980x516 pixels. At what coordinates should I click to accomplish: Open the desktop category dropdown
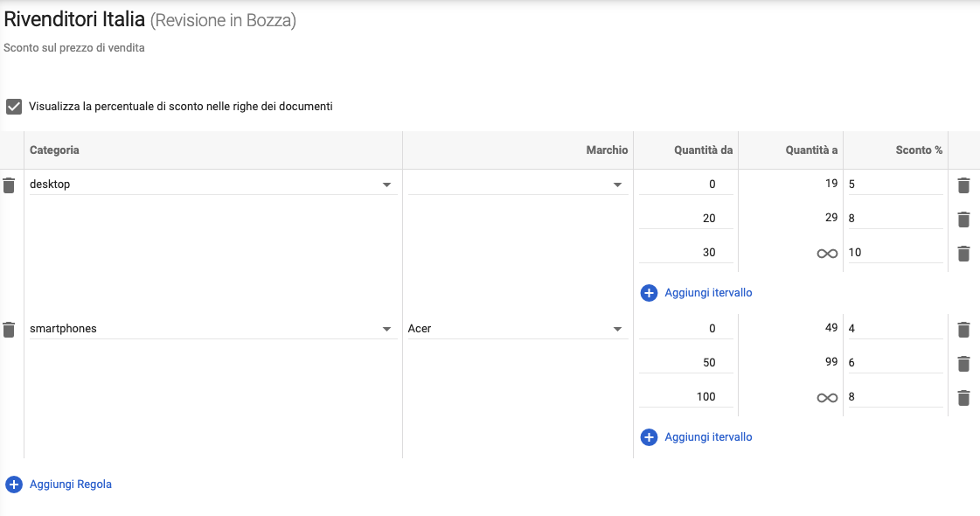[386, 185]
